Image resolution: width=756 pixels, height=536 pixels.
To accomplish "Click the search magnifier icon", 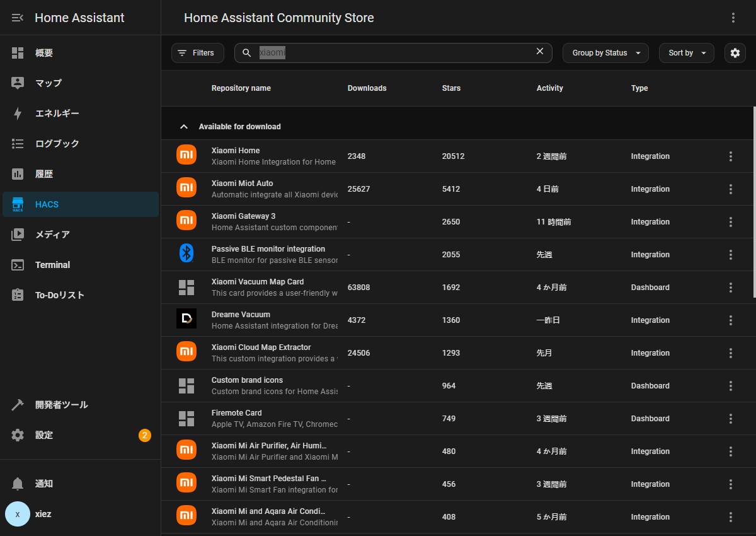I will tap(247, 53).
